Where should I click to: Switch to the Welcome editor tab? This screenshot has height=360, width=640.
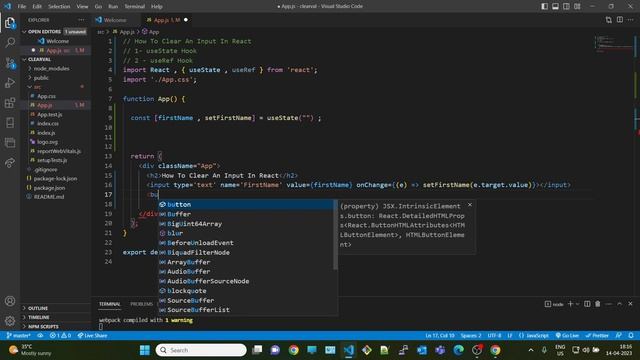[115, 20]
